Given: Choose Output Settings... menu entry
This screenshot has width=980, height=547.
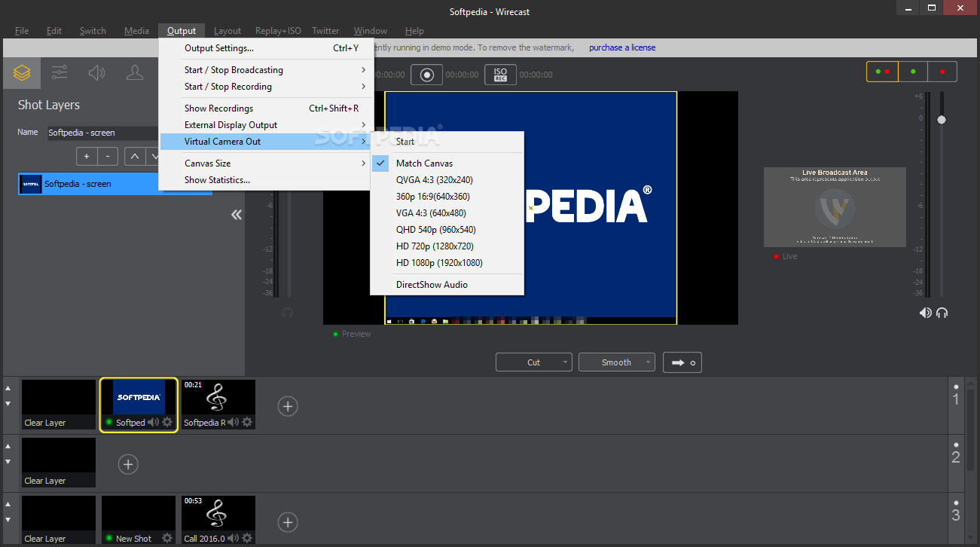Looking at the screenshot, I should coord(266,47).
